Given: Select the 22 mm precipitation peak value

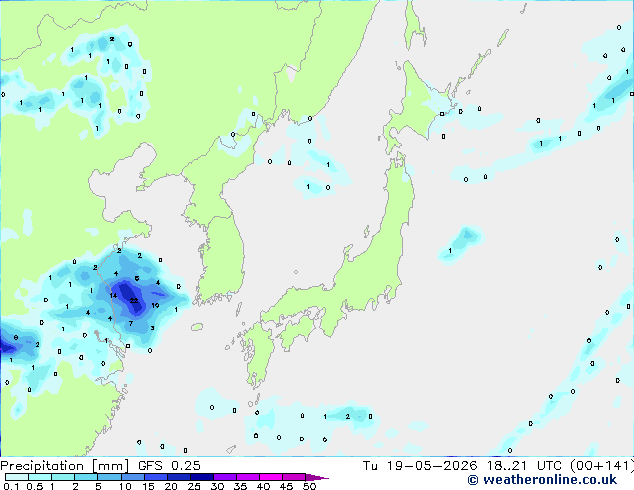Looking at the screenshot, I should (x=134, y=300).
